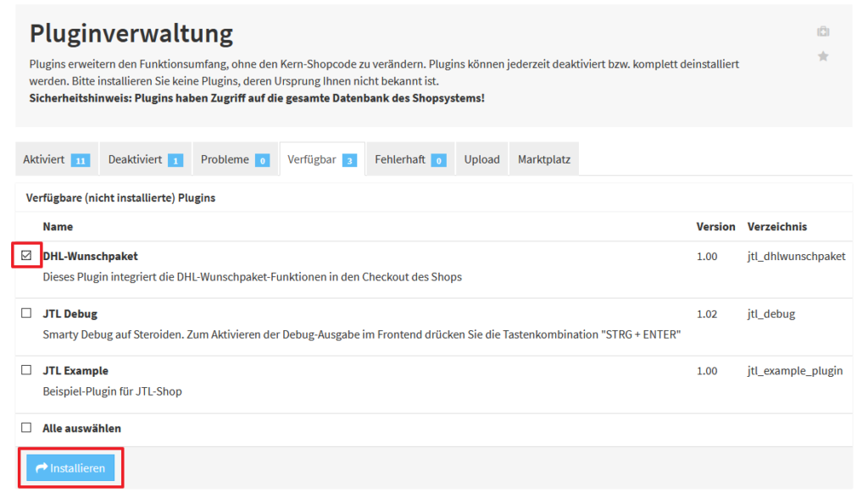Screen dimensions: 868x498
Task: Enable the 'Alle auswählen' checkbox
Action: coord(26,428)
